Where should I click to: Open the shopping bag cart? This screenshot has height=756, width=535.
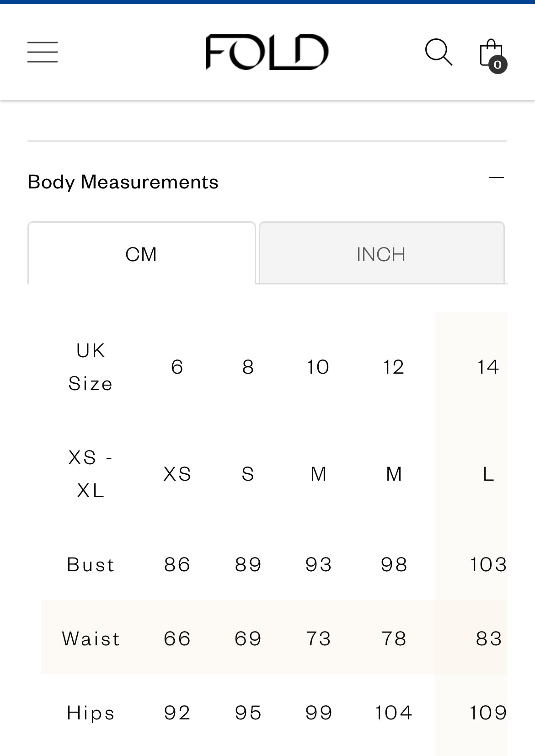click(490, 52)
